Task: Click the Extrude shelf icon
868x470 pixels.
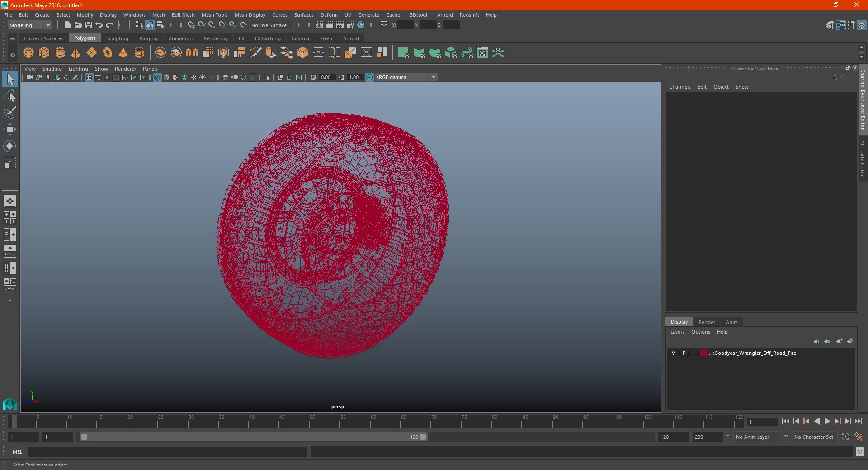Action: [271, 53]
